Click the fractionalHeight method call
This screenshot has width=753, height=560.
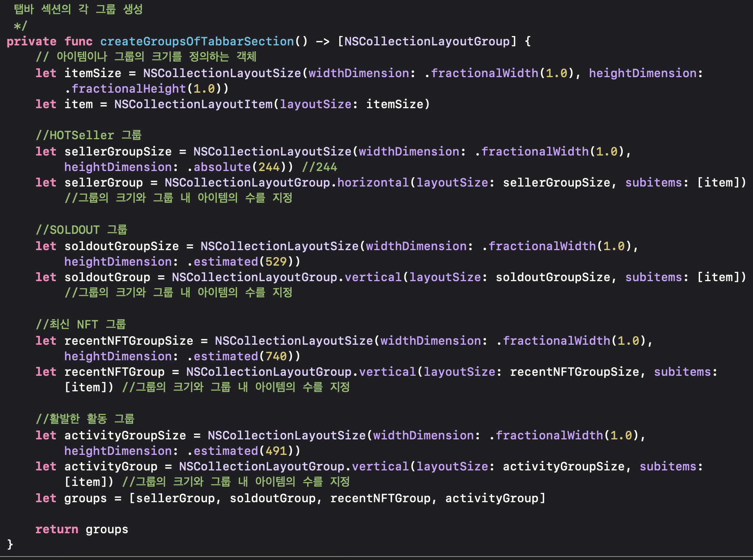[129, 89]
